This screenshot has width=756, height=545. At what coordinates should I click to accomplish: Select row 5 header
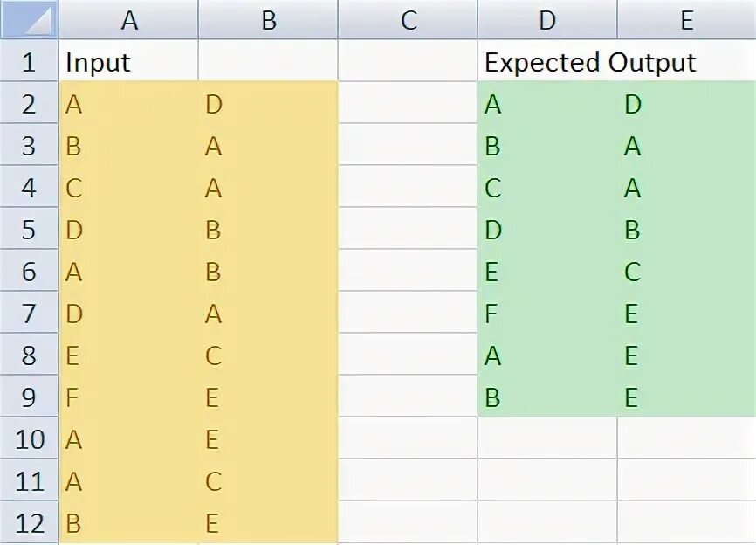[x=30, y=229]
